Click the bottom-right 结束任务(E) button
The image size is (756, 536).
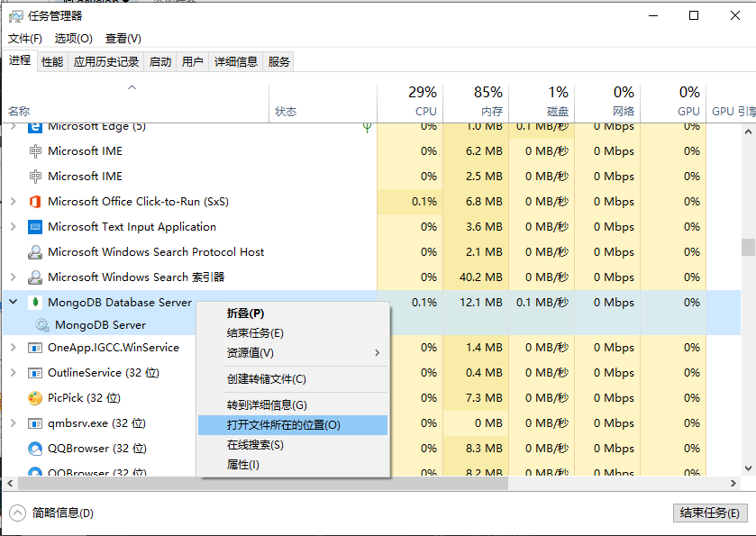[710, 513]
